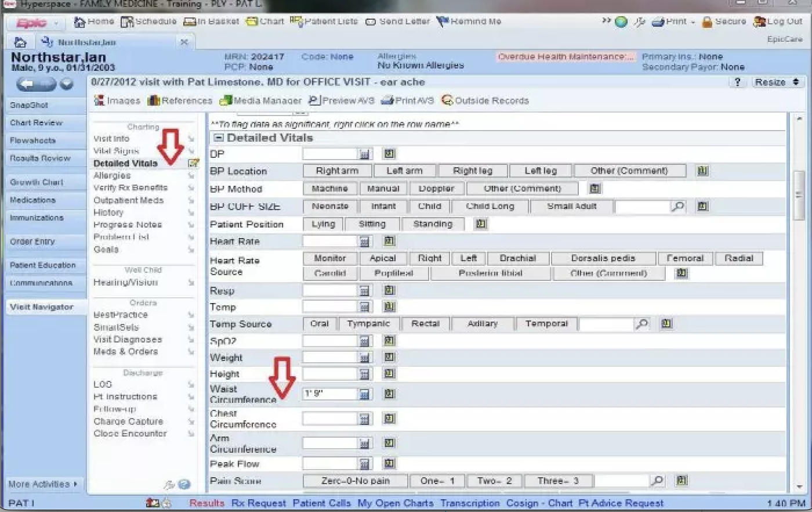812x512 pixels.
Task: Click the search icon in BP Cuff Size row
Action: point(677,206)
